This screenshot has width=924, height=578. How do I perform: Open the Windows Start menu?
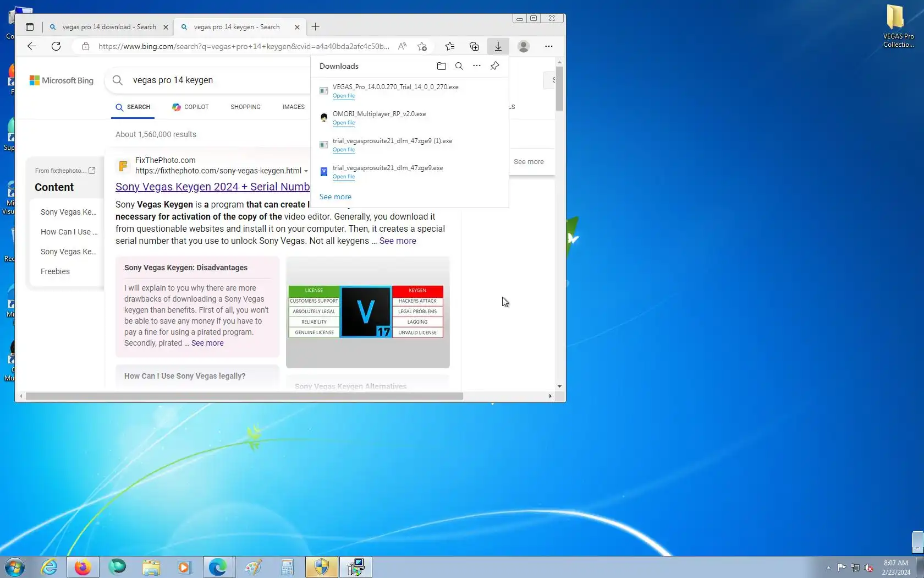[x=15, y=567]
